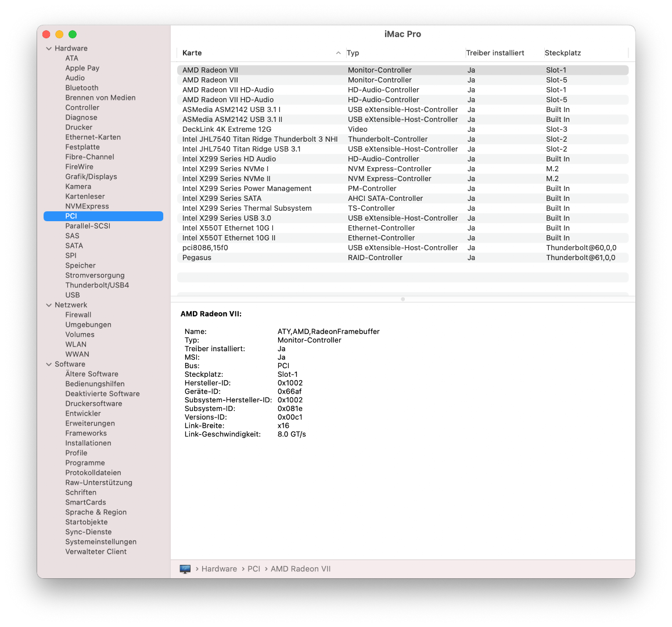This screenshot has width=672, height=627.
Task: Select Hardware in the path bar
Action: 219,569
